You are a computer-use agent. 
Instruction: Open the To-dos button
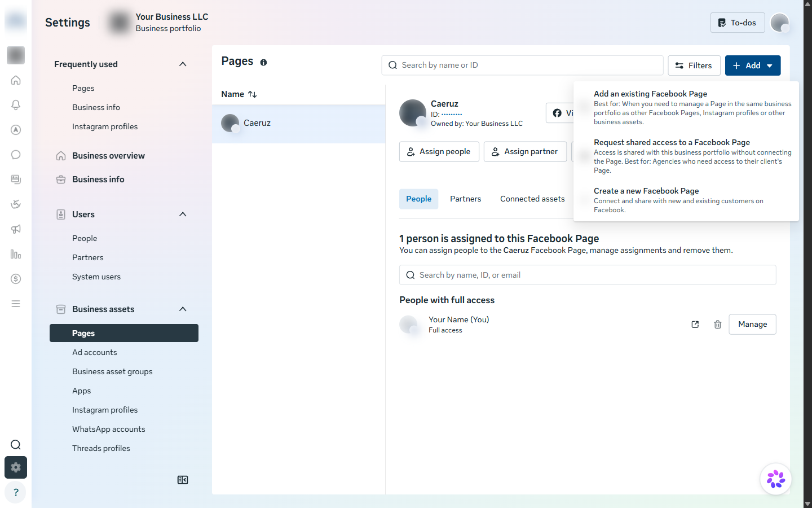tap(738, 23)
